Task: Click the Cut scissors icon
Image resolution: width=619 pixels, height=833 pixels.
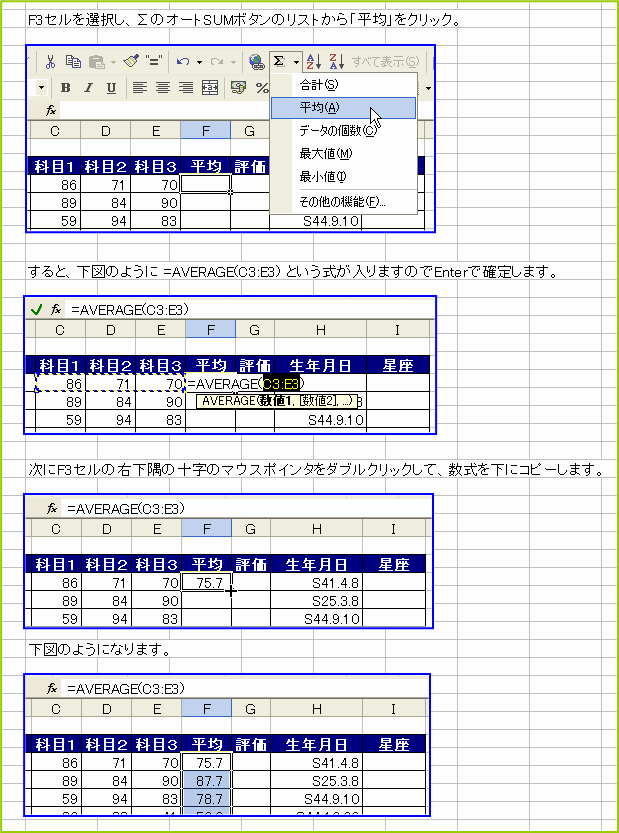Action: click(50, 62)
